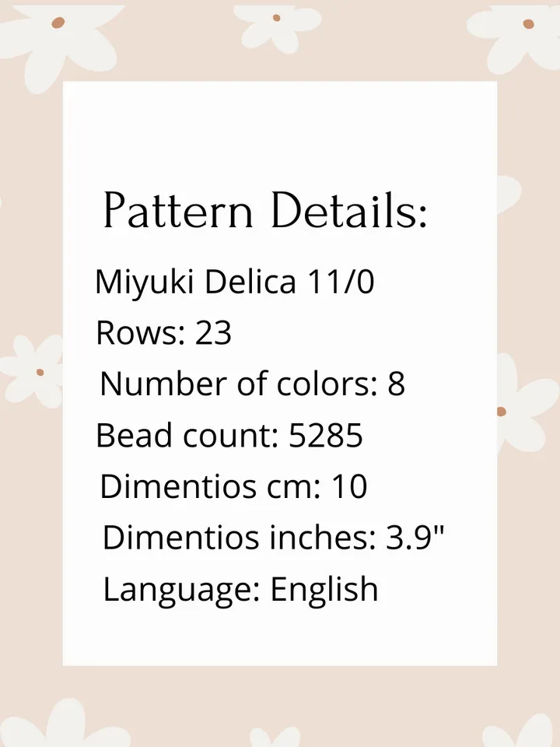This screenshot has height=747, width=560.
Task: Click the word Details in the heading
Action: pyautogui.click(x=348, y=211)
